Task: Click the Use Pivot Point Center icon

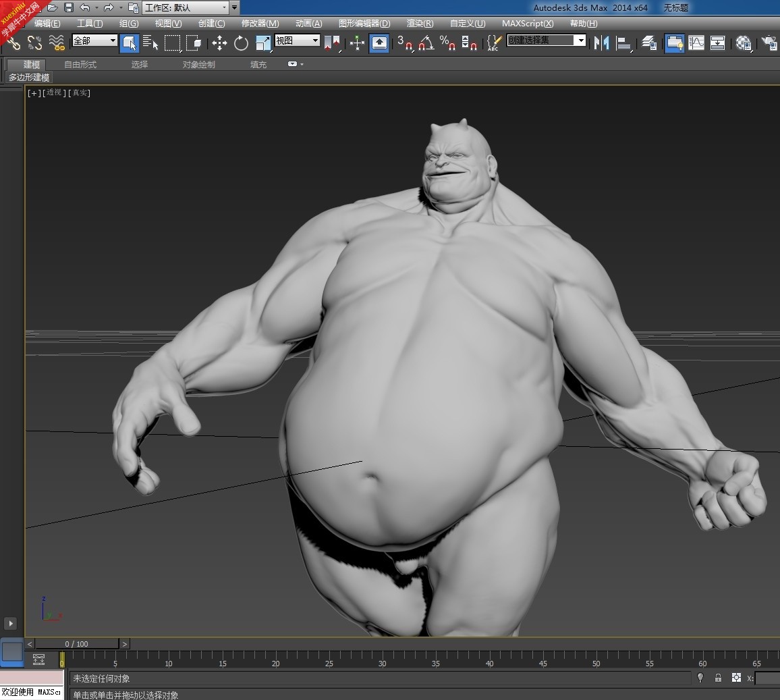Action: click(x=332, y=43)
